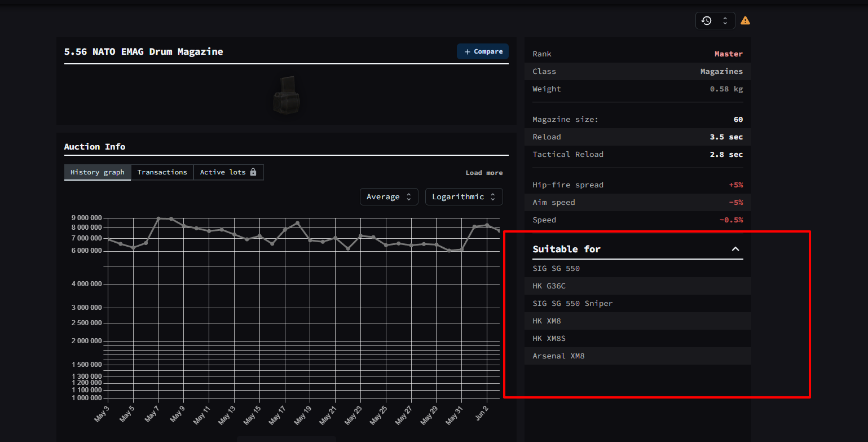Click the 3.5 sec Reload value
The width and height of the screenshot is (868, 442).
tap(726, 137)
